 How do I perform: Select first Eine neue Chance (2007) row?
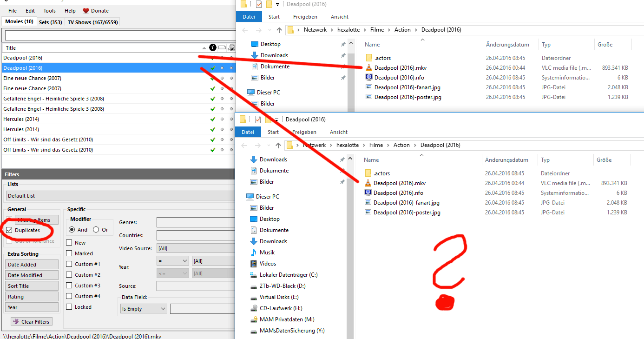(118, 78)
